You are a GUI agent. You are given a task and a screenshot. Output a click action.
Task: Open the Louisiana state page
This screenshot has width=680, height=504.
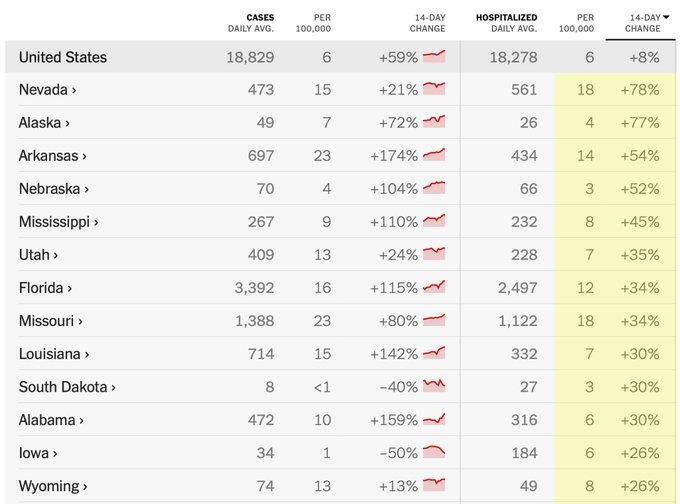(x=53, y=354)
